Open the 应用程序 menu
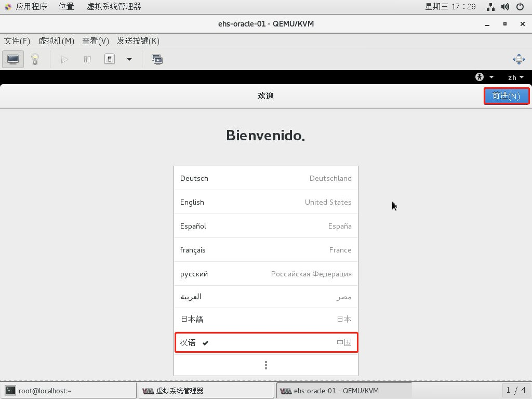Image resolution: width=532 pixels, height=399 pixels. [x=31, y=6]
